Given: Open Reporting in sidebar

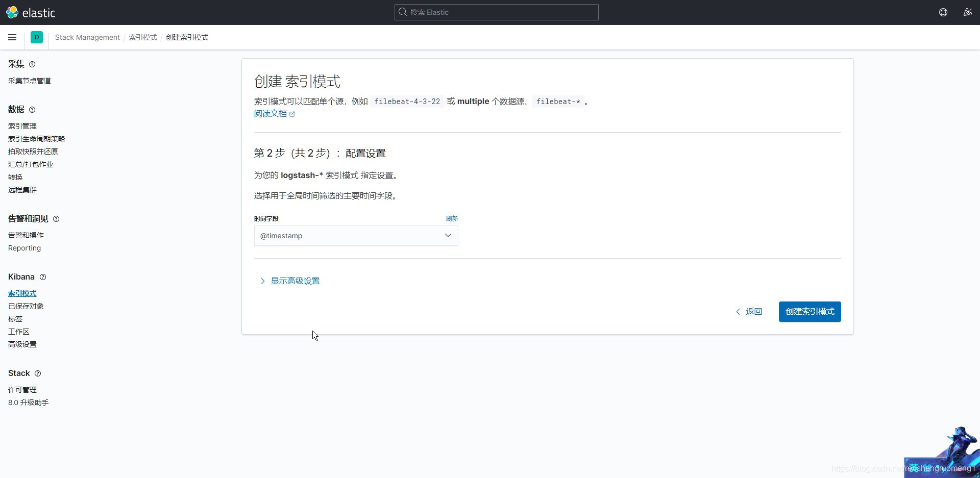Looking at the screenshot, I should 24,248.
